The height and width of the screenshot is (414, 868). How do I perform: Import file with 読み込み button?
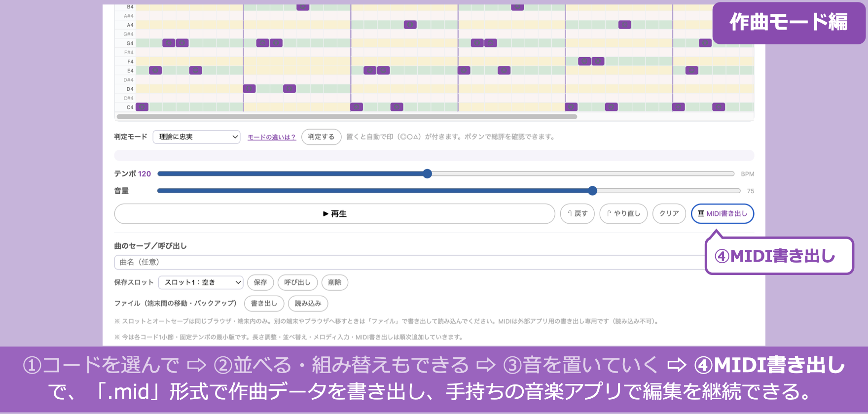pyautogui.click(x=308, y=304)
